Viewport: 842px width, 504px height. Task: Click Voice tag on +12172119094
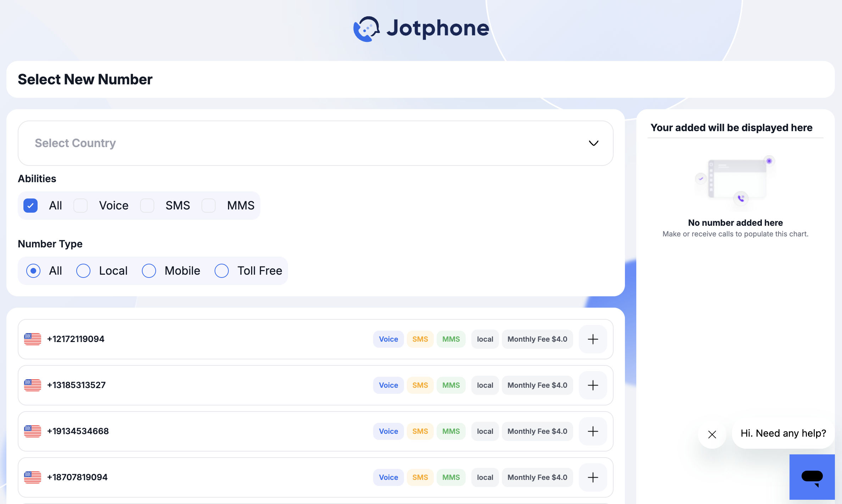pyautogui.click(x=388, y=339)
